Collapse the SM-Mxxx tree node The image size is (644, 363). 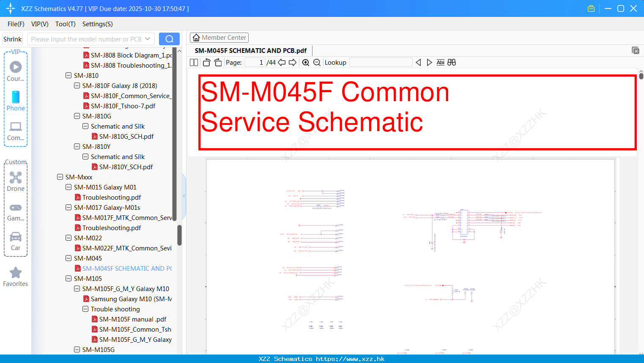pos(60,177)
